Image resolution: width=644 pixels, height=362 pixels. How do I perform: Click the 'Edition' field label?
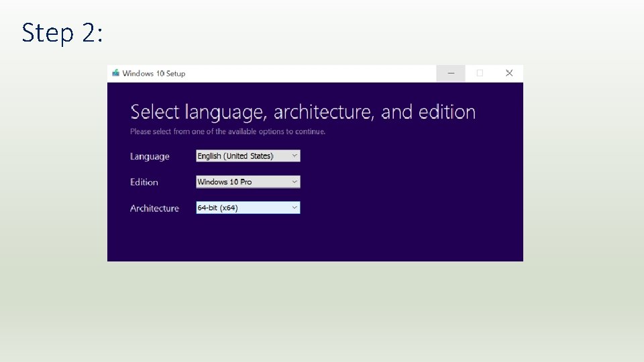coord(144,182)
